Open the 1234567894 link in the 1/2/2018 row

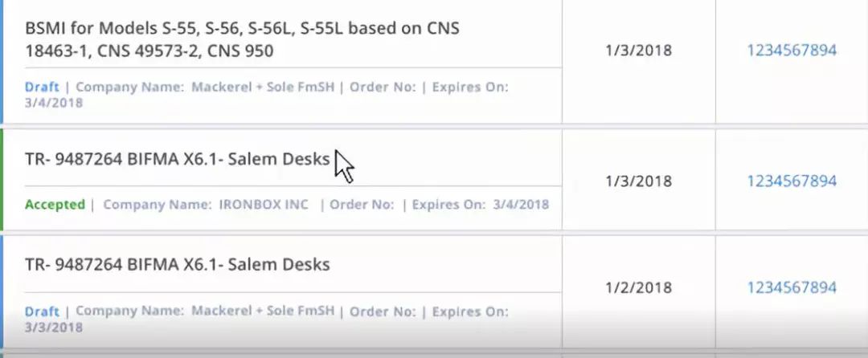click(791, 287)
